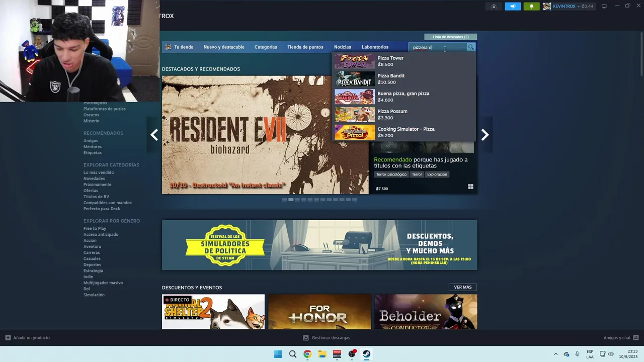Open Beholder Conductor event card

(426, 312)
